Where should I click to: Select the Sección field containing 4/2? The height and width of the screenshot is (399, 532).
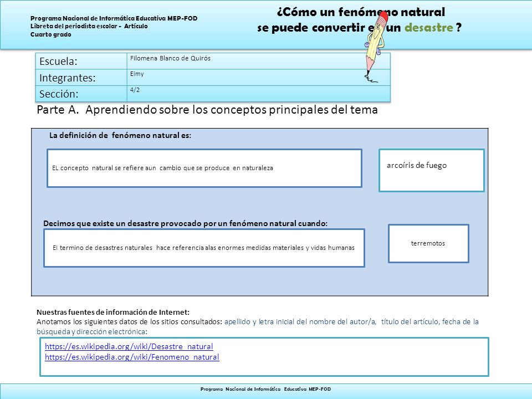tap(259, 94)
